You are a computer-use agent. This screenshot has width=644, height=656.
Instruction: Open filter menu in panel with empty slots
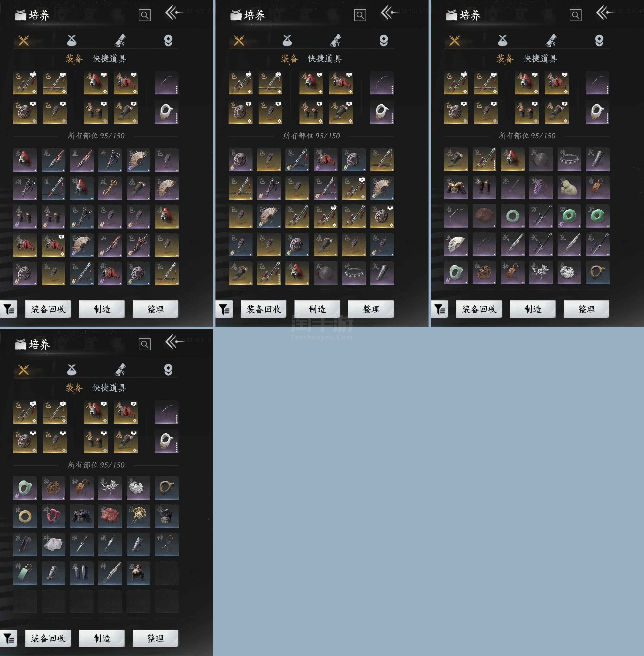tap(8, 638)
